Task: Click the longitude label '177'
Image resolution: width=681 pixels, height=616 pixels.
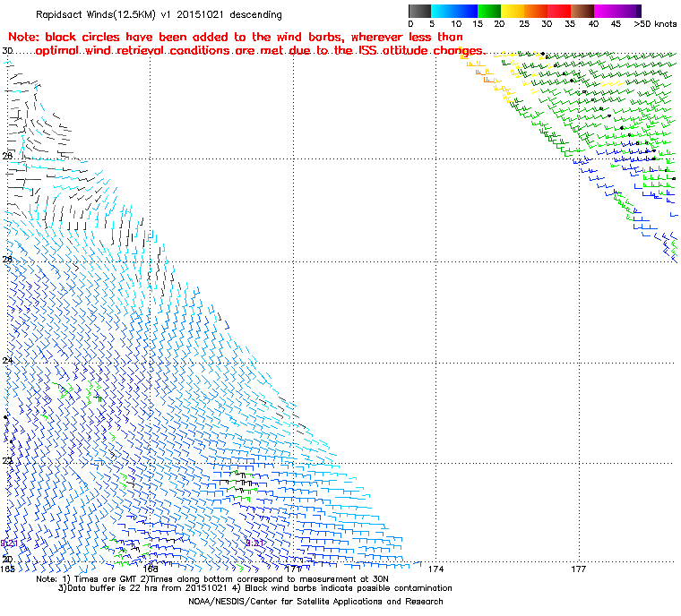Action: pyautogui.click(x=579, y=569)
